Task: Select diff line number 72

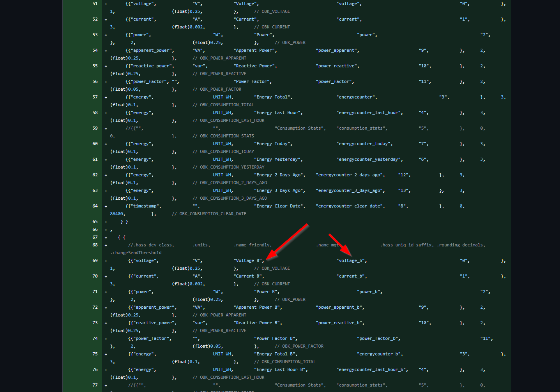Action: tap(95, 307)
